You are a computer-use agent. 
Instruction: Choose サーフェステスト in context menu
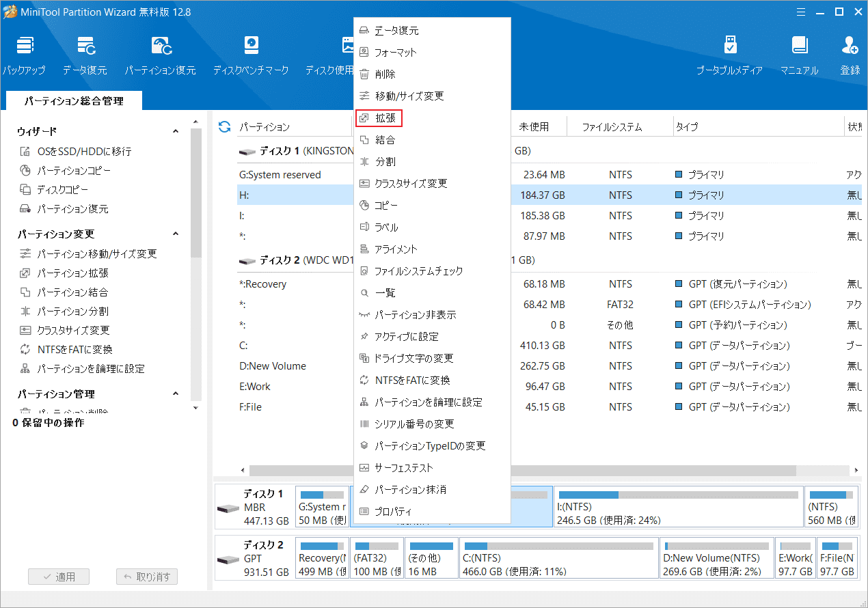point(432,468)
